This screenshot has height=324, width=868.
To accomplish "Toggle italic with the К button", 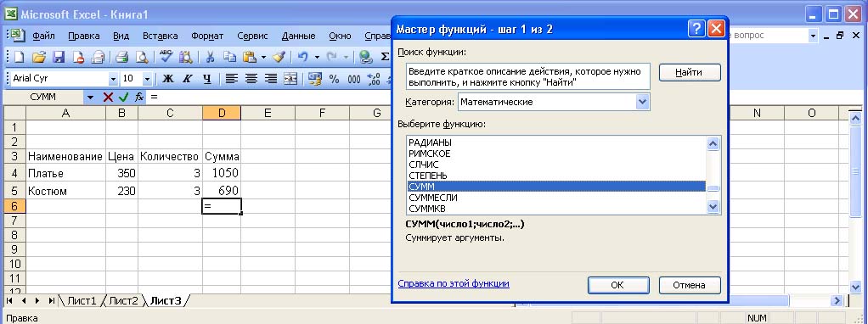I will tap(187, 79).
